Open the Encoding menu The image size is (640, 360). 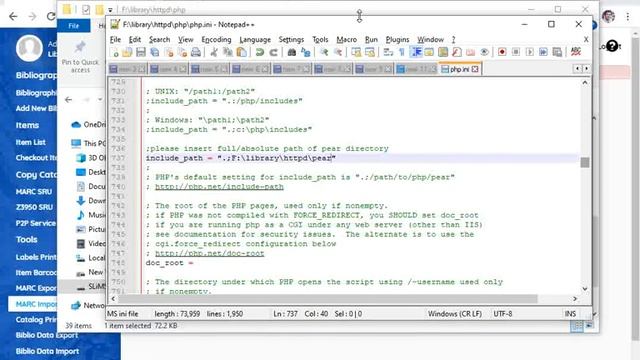point(216,40)
